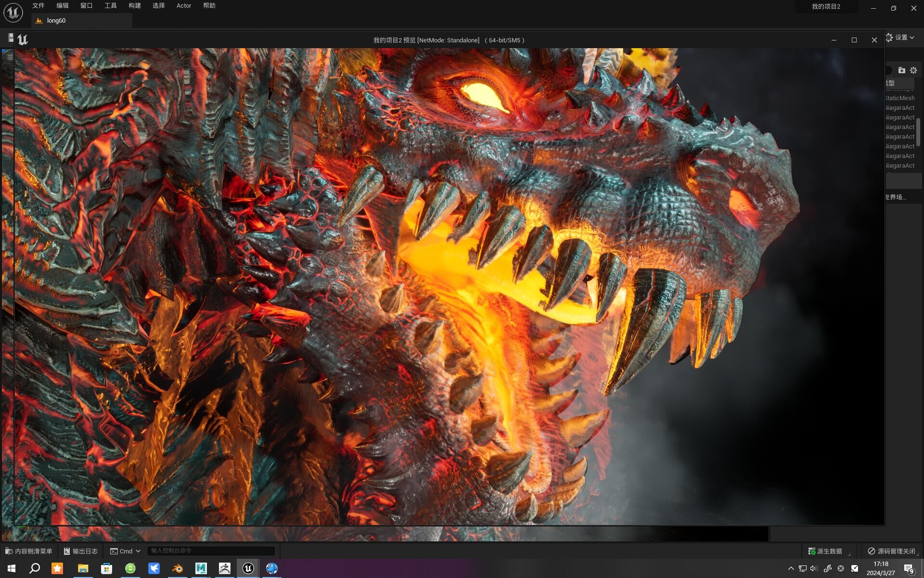This screenshot has height=578, width=924.
Task: Click the outliner vertical scrollbar
Action: [x=918, y=131]
